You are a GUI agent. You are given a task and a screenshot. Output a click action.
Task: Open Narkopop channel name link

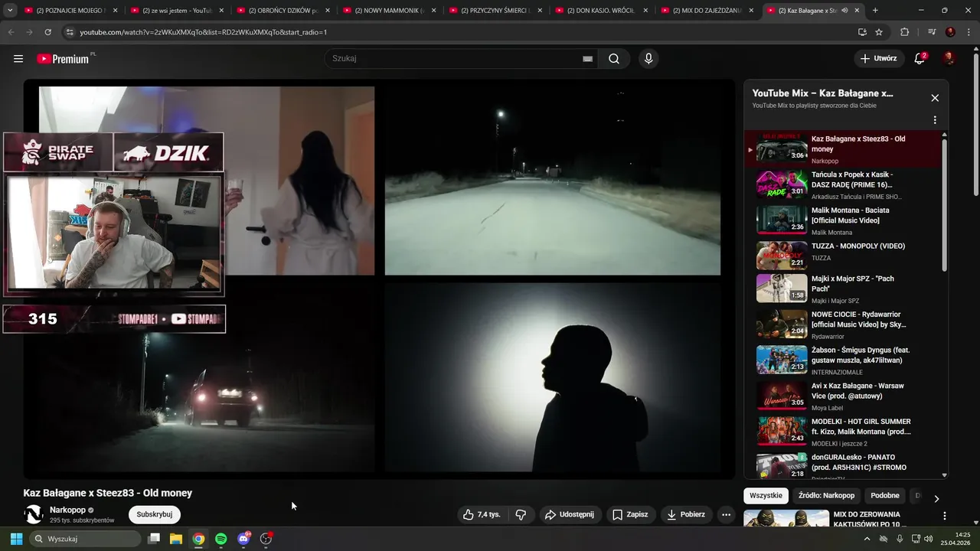(x=67, y=510)
